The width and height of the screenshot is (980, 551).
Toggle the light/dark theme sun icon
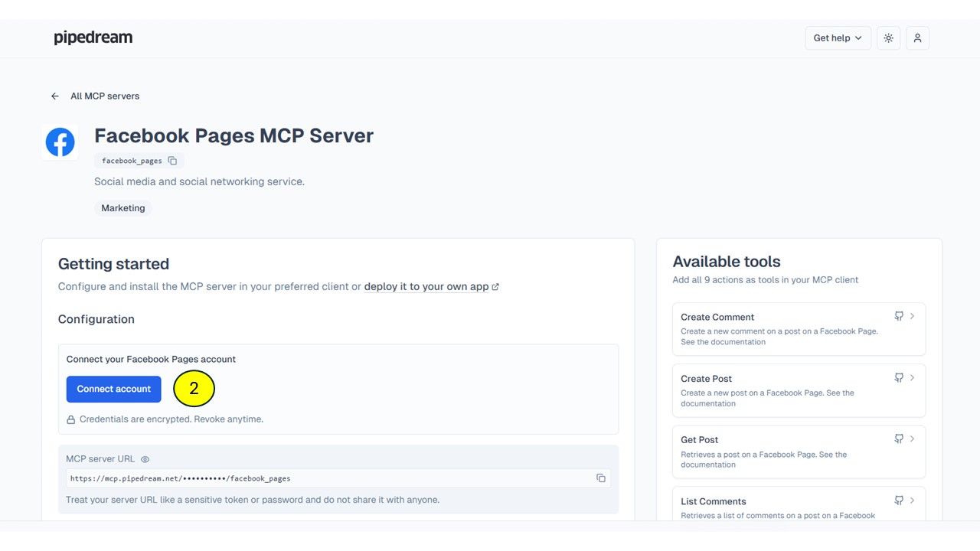tap(888, 38)
